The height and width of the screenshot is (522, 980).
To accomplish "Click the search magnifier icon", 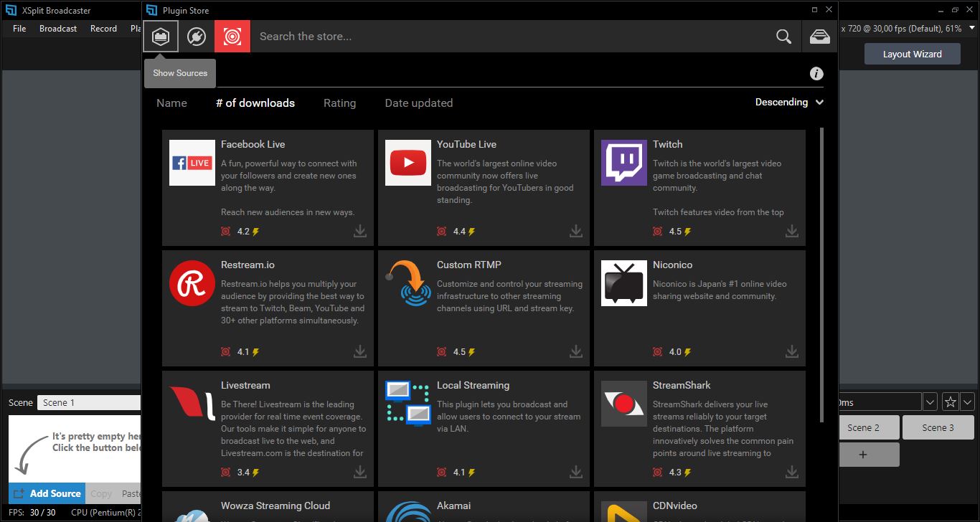I will coord(783,37).
